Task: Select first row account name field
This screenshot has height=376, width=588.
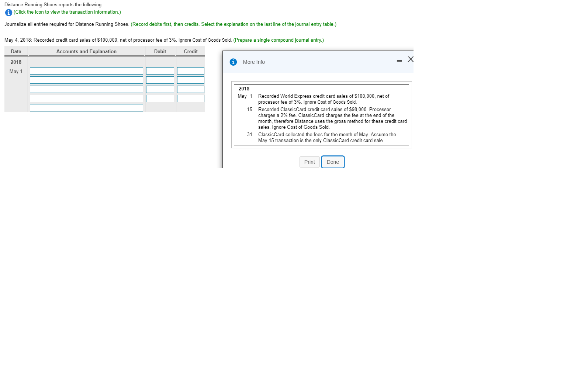Action: 86,71
